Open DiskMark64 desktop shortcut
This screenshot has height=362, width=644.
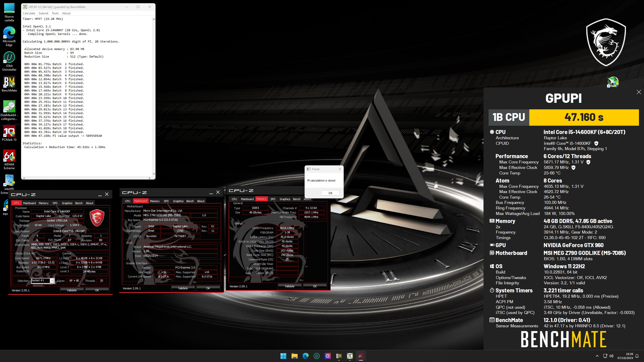click(x=9, y=111)
